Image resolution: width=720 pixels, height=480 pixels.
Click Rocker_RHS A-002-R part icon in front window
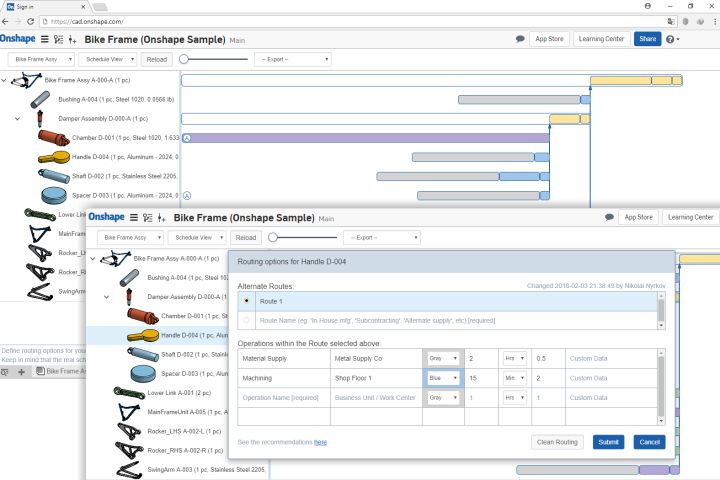pyautogui.click(x=129, y=451)
